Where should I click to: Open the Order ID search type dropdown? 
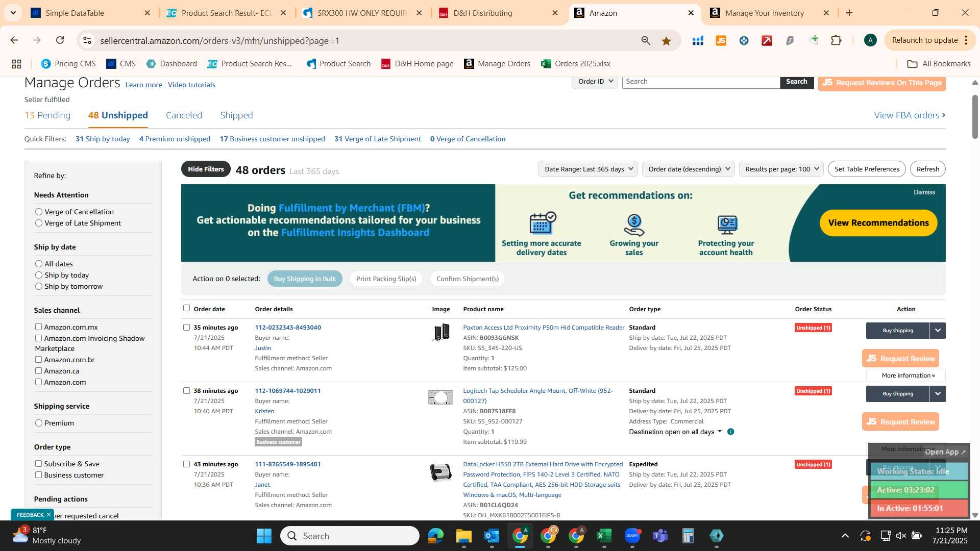click(595, 82)
